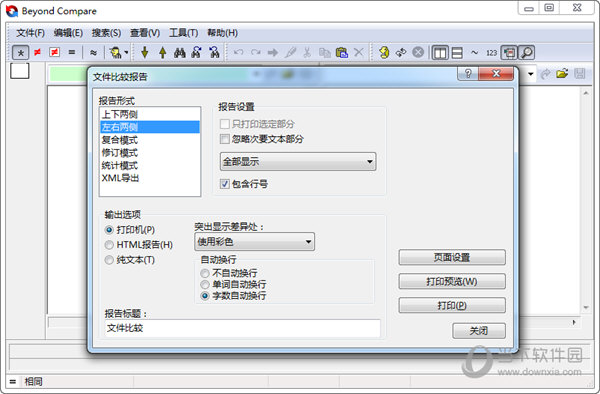
Task: Click the open folder icon at right
Action: 562,73
